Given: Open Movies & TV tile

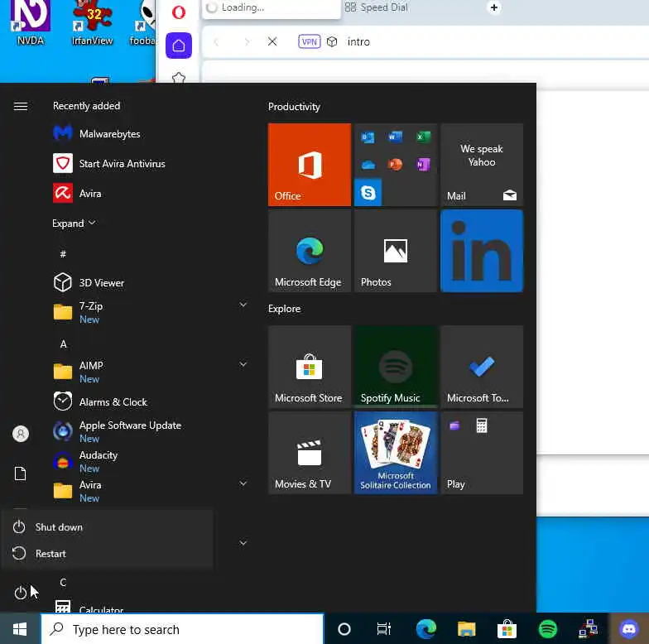Looking at the screenshot, I should [x=310, y=453].
